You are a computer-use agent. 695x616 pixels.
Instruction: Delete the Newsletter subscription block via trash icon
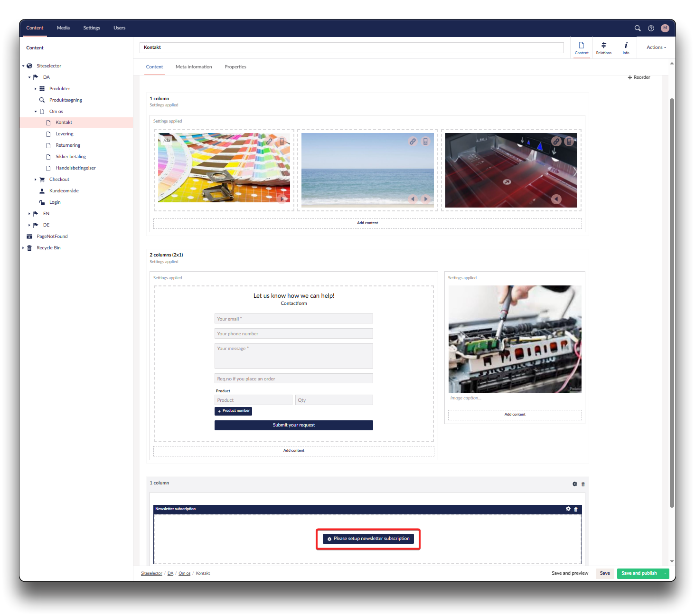tap(576, 509)
